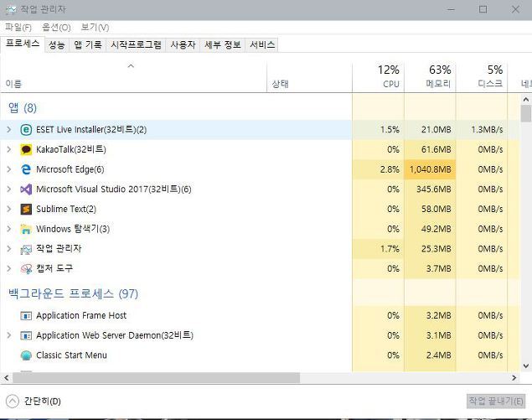The width and height of the screenshot is (532, 420).
Task: Click the vertical scrollbar up arrow
Action: click(526, 100)
